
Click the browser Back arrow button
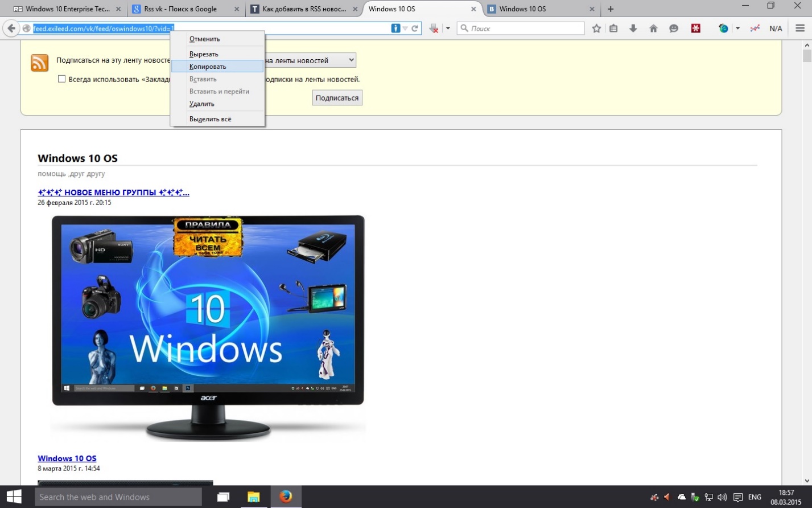[x=11, y=28]
